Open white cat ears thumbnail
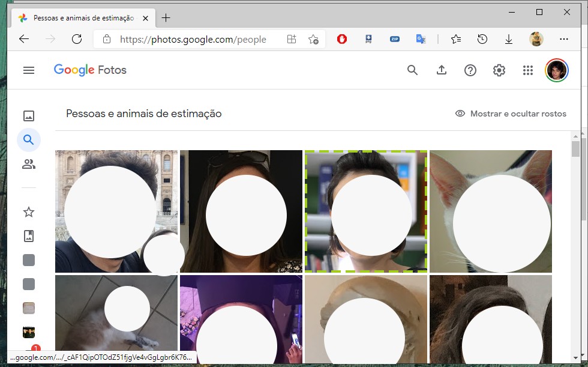This screenshot has width=588, height=367. tap(491, 211)
